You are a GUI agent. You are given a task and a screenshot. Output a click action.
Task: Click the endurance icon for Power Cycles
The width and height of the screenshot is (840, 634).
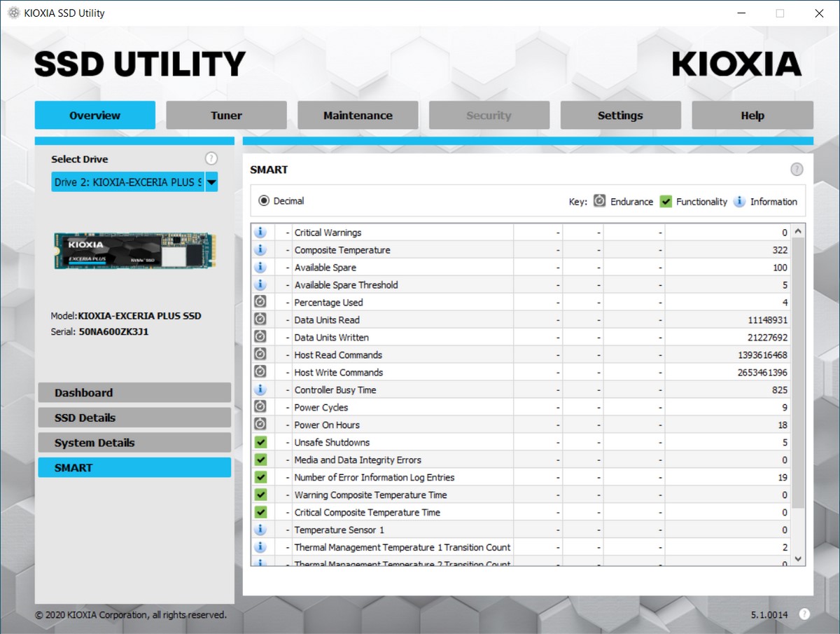(x=260, y=407)
